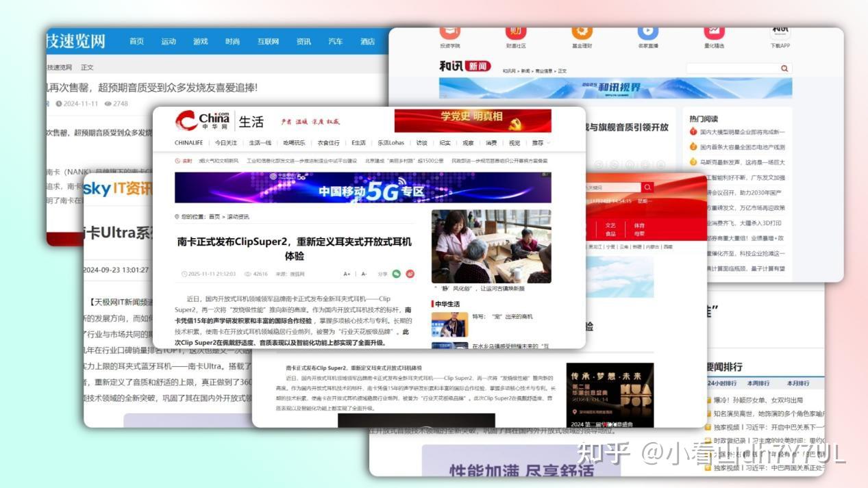Increase font size with A+ button
Viewport: 868px width, 488px height.
coord(347,274)
